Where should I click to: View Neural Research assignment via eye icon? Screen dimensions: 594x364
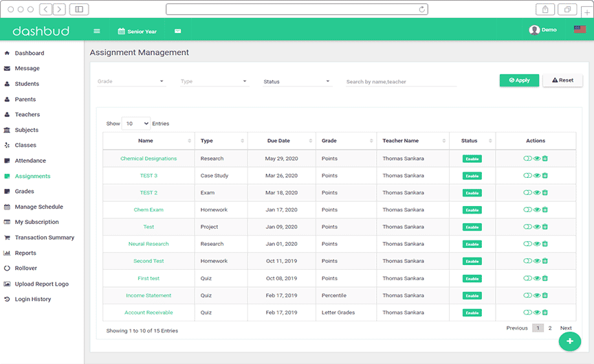[537, 244]
